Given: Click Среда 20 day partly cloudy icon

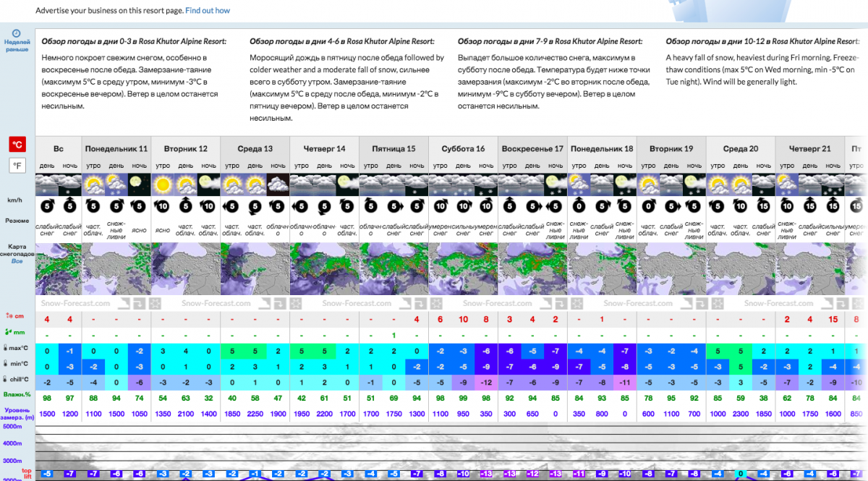Looking at the screenshot, I should pos(741,184).
